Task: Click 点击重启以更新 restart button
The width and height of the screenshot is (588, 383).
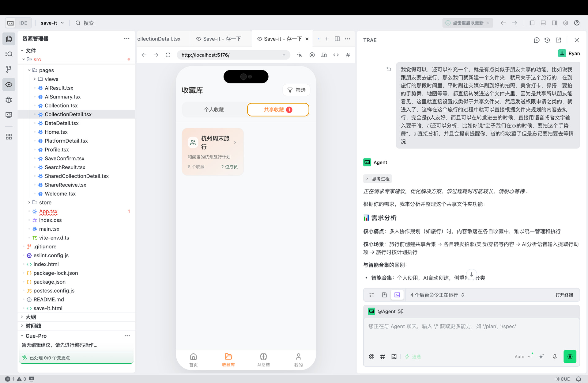Action: pyautogui.click(x=468, y=23)
